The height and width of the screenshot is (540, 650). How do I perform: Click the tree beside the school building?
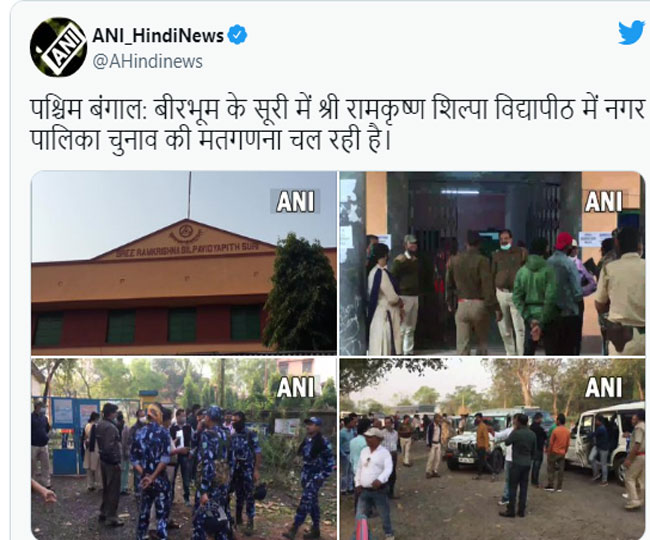301,292
